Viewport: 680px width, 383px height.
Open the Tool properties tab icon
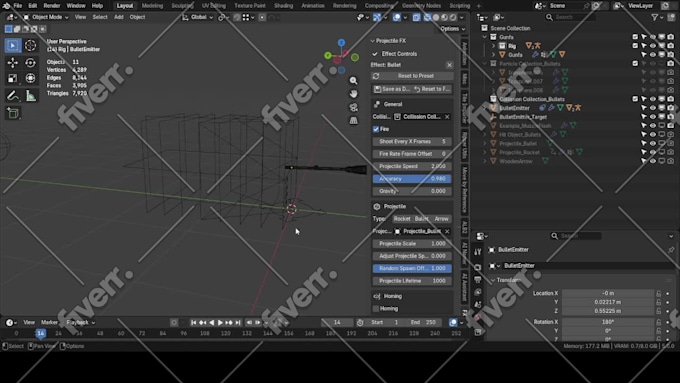[477, 252]
